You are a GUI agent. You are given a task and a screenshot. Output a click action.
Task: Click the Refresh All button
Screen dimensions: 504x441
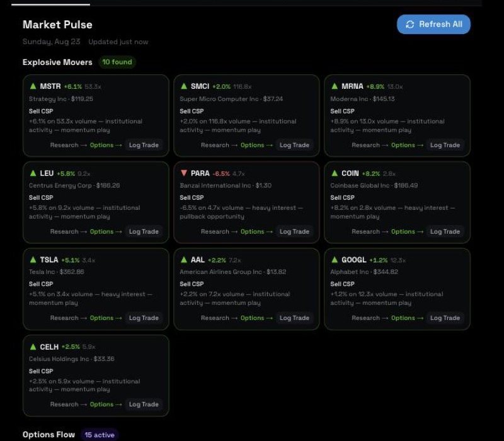tap(433, 25)
